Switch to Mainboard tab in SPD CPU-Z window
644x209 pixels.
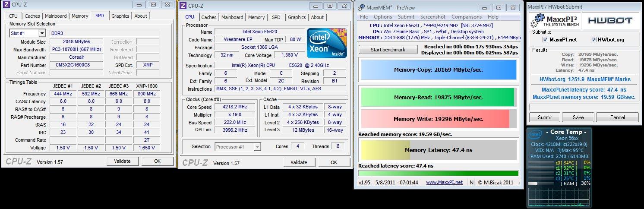pos(56,16)
